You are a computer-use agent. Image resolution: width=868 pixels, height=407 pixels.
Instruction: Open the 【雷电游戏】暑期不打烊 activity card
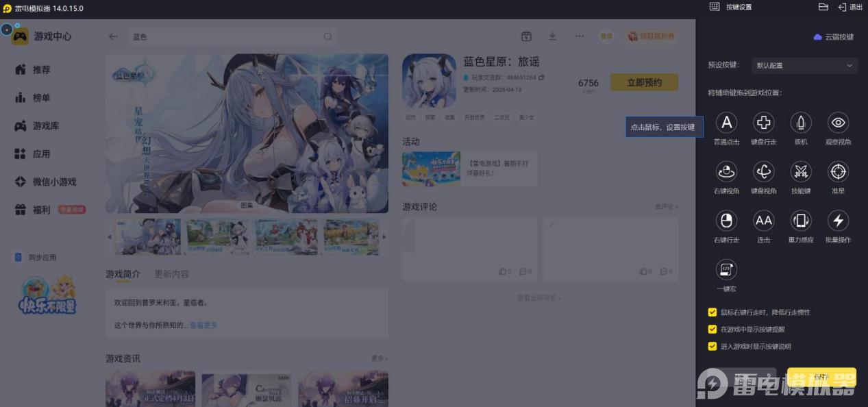pyautogui.click(x=470, y=169)
